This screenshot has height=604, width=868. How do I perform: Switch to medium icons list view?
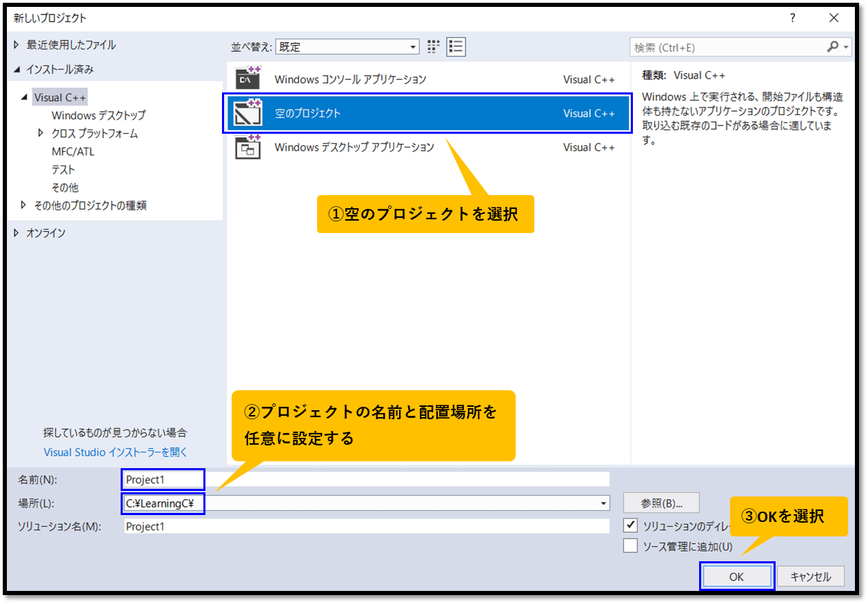pos(456,47)
